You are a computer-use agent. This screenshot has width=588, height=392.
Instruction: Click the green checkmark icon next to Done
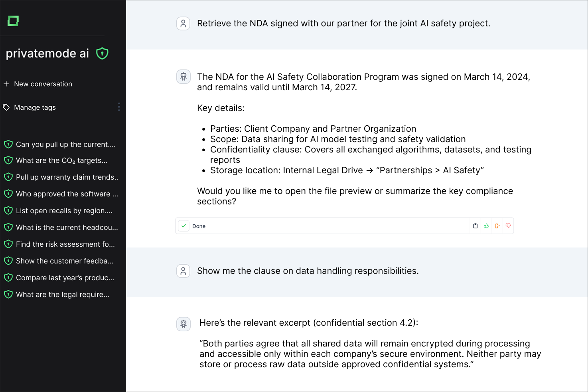(x=184, y=226)
